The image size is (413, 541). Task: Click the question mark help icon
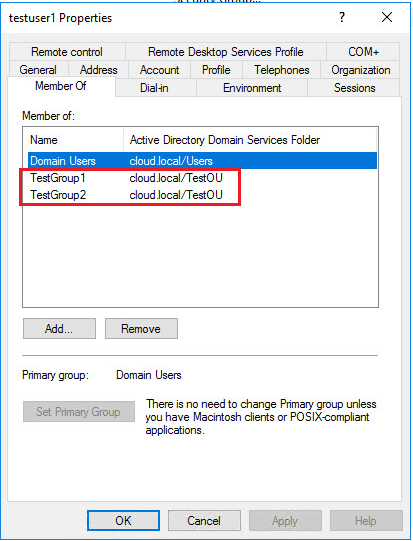(342, 17)
